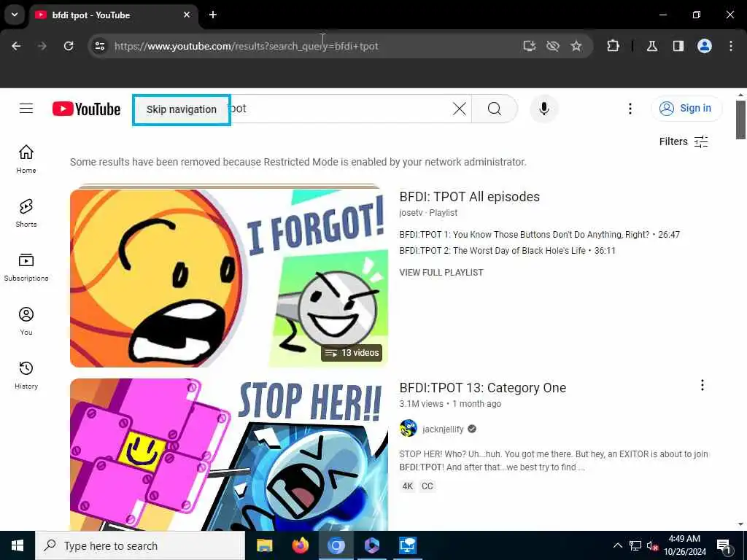This screenshot has width=747, height=560.
Task: Activate the Skip navigation button
Action: (x=182, y=109)
